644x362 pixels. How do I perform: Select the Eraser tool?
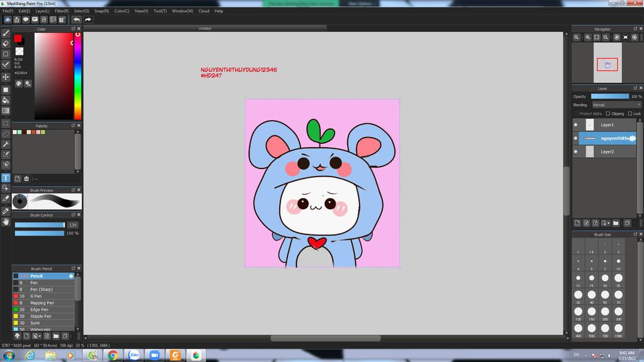coord(6,43)
